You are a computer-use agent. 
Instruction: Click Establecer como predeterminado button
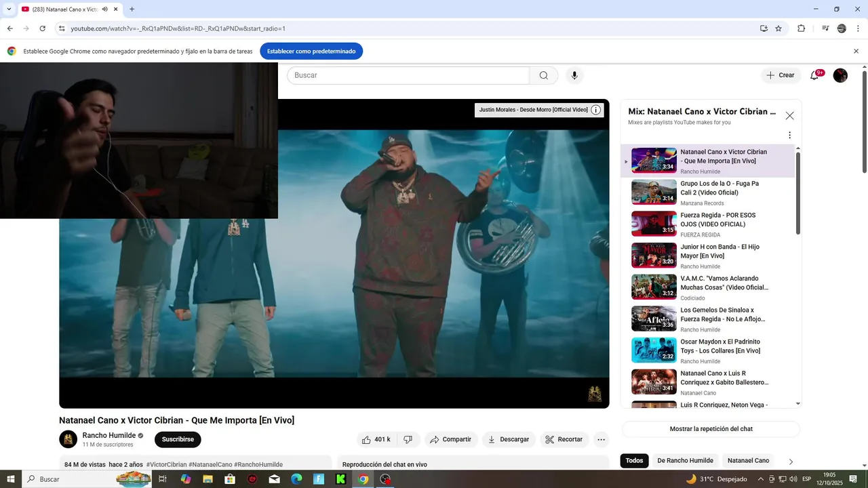tap(311, 51)
